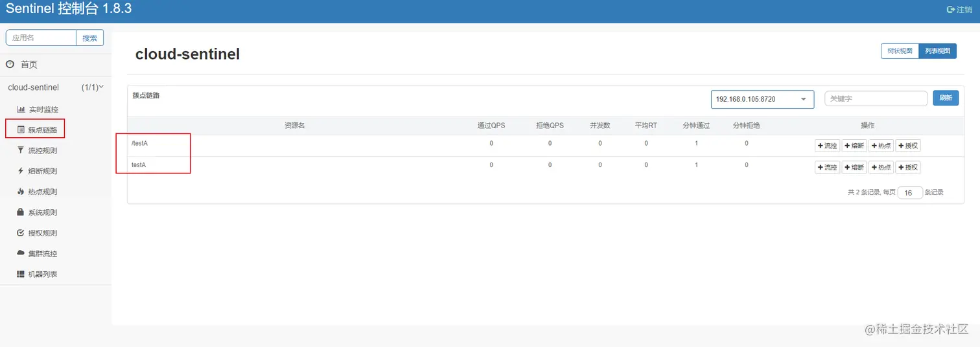Click the 资源名 column header
980x347 pixels.
pyautogui.click(x=295, y=126)
